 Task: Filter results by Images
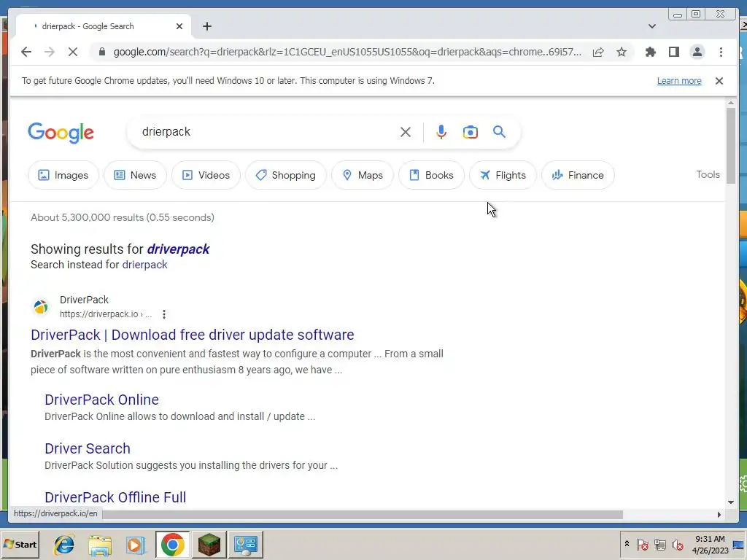[63, 175]
